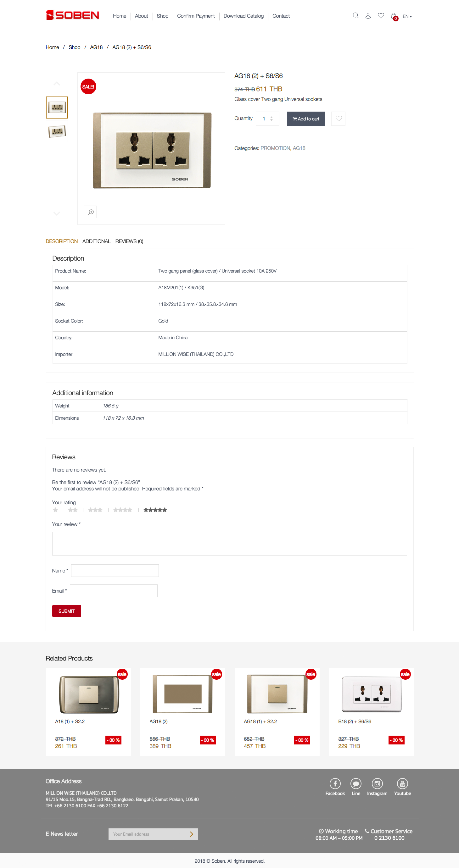The image size is (459, 868).
Task: Click Home in the breadcrumb
Action: [x=52, y=47]
